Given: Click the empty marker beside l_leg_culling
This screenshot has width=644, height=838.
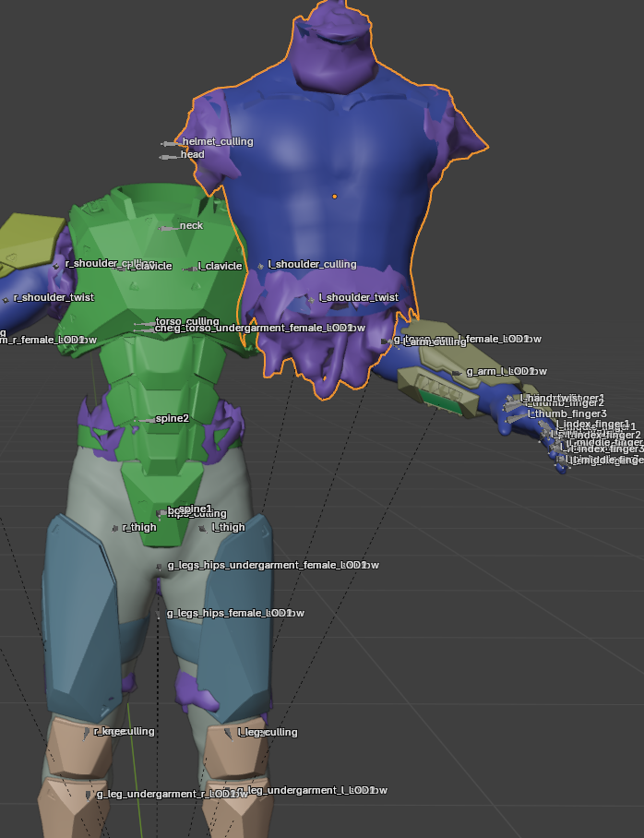Looking at the screenshot, I should click(228, 733).
